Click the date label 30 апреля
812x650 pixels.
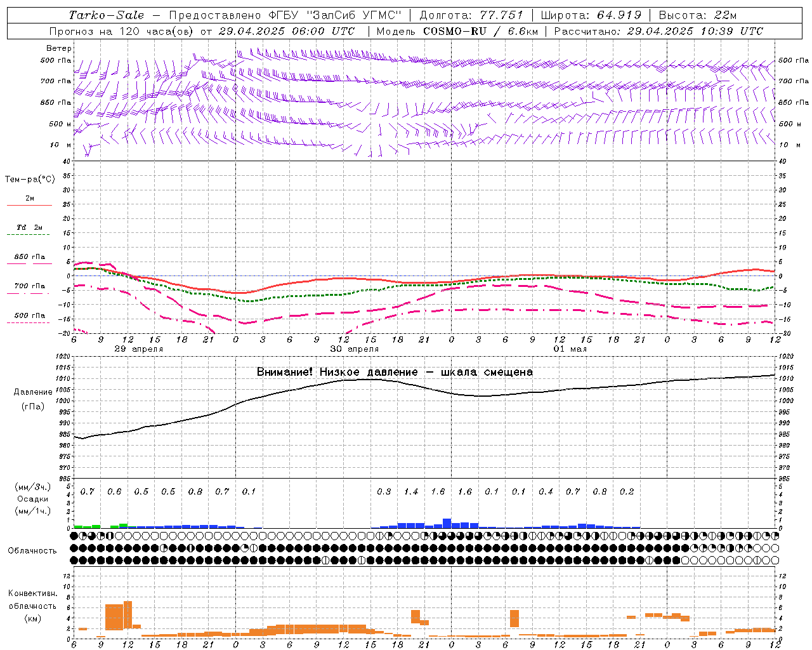click(355, 349)
